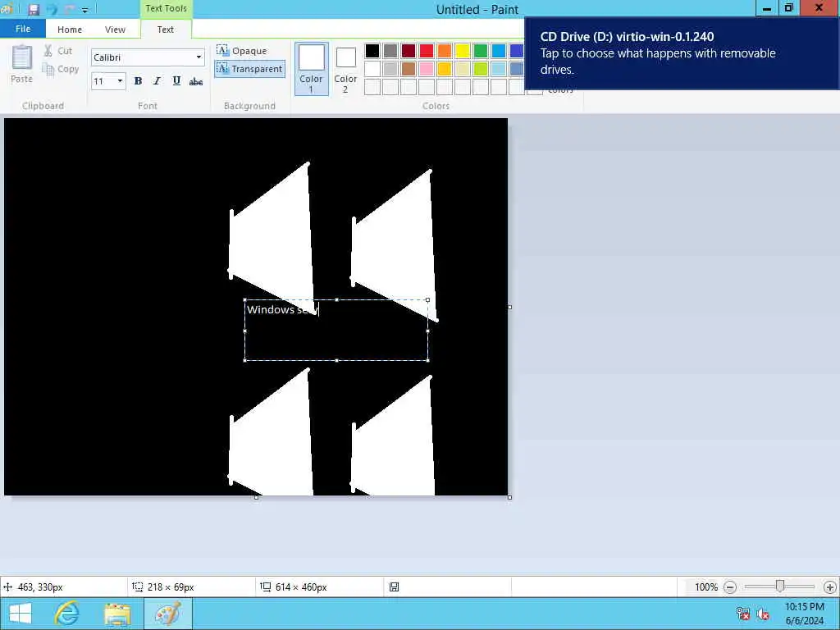This screenshot has width=840, height=630.
Task: Pick the black color swatch
Action: pos(372,51)
